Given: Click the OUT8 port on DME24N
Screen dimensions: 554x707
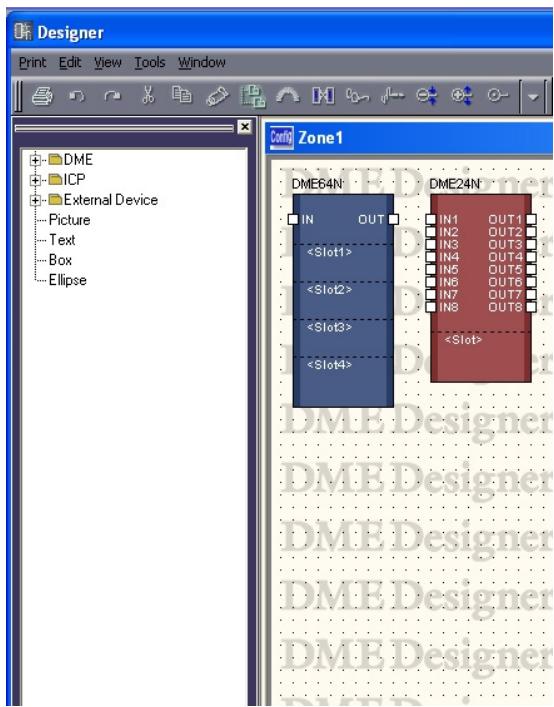Looking at the screenshot, I should pyautogui.click(x=531, y=308).
